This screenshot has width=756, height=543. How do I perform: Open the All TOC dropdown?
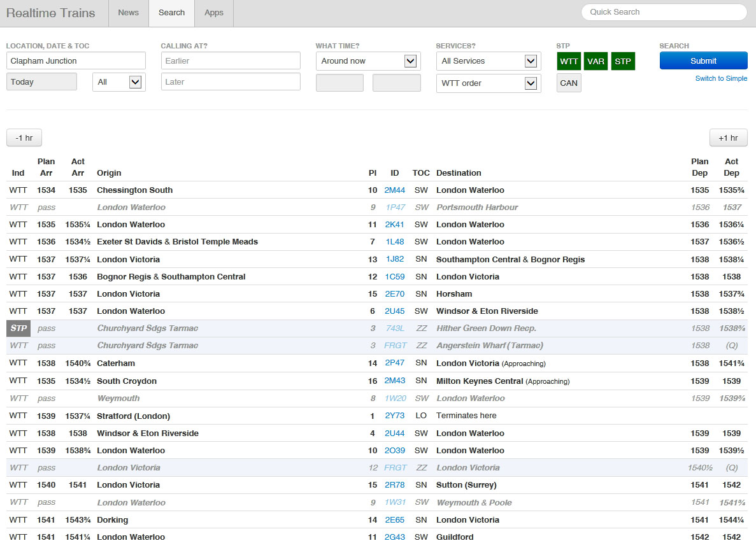[x=118, y=82]
